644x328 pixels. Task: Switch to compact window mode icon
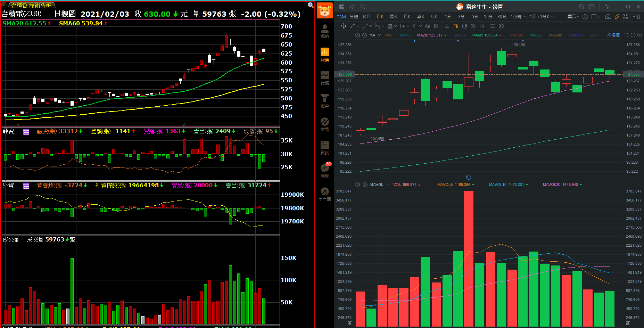(x=607, y=7)
